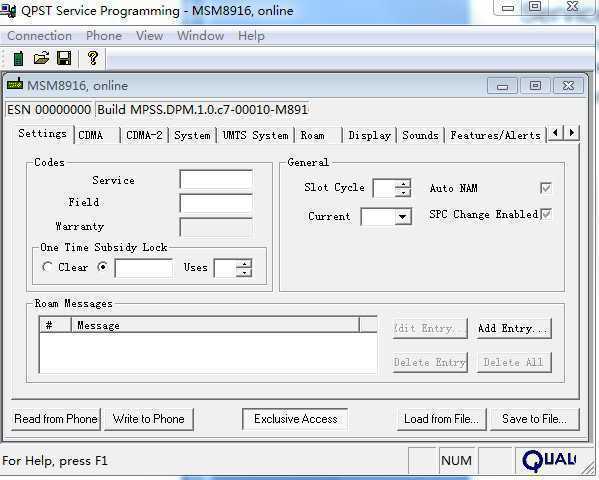Select the subsidy lock code radio button
599x480 pixels.
point(102,266)
